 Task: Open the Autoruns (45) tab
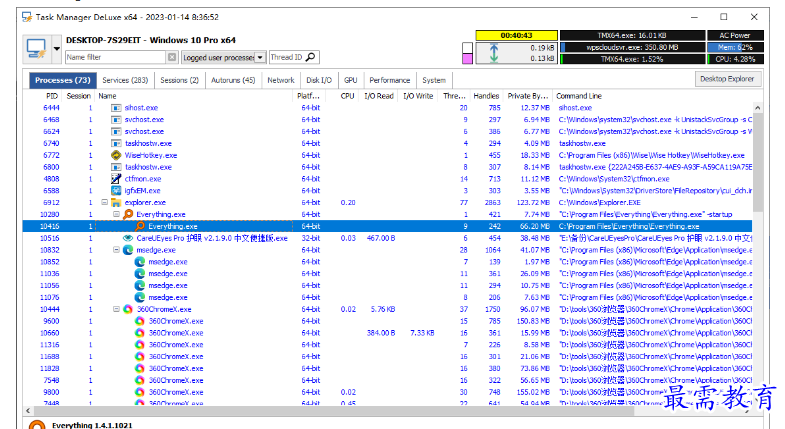(x=233, y=80)
